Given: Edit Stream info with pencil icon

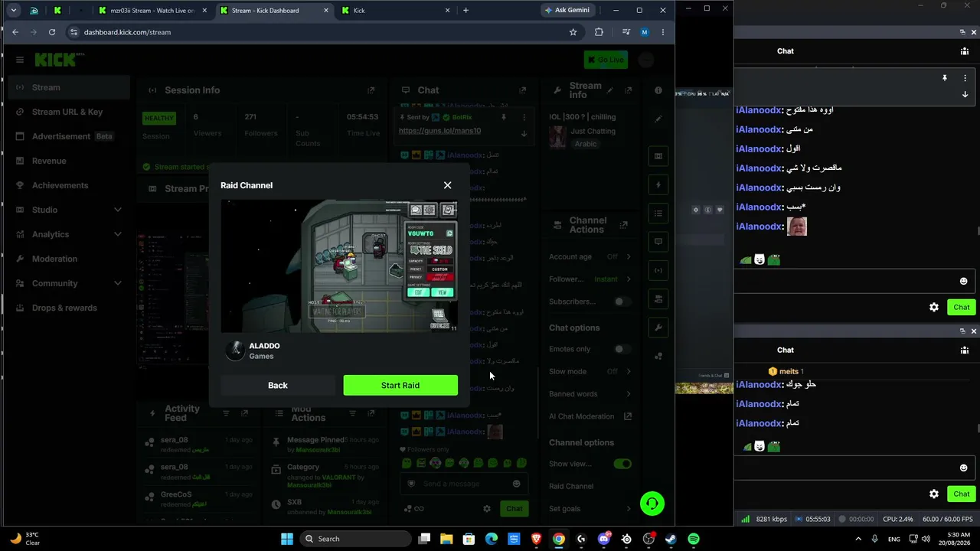Looking at the screenshot, I should click(x=610, y=90).
